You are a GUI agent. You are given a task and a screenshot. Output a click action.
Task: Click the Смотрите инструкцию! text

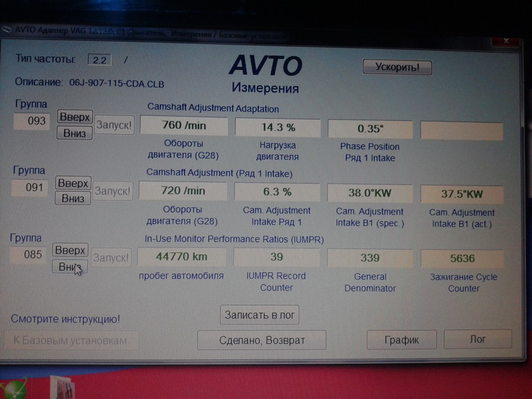click(x=65, y=319)
